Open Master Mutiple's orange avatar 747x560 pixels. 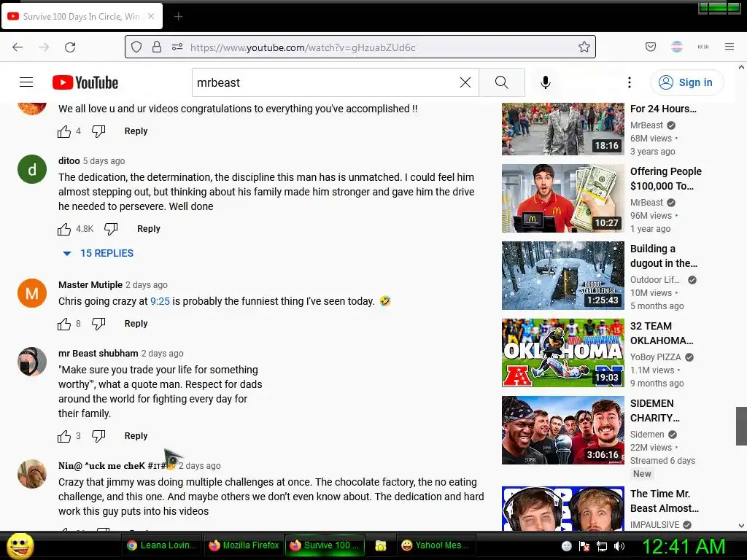32,293
